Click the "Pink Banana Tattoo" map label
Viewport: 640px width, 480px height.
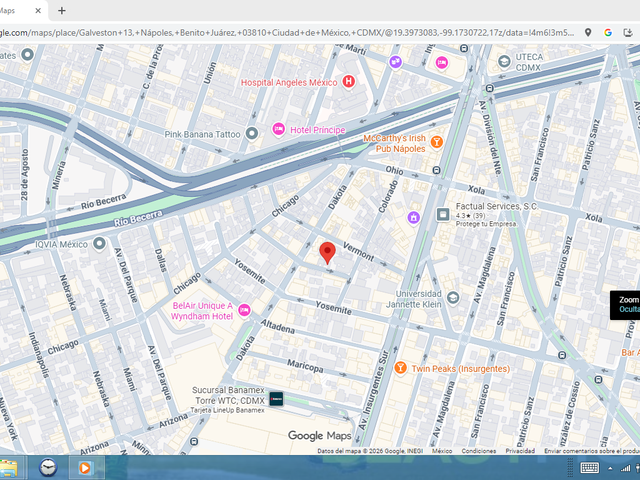[x=202, y=134]
